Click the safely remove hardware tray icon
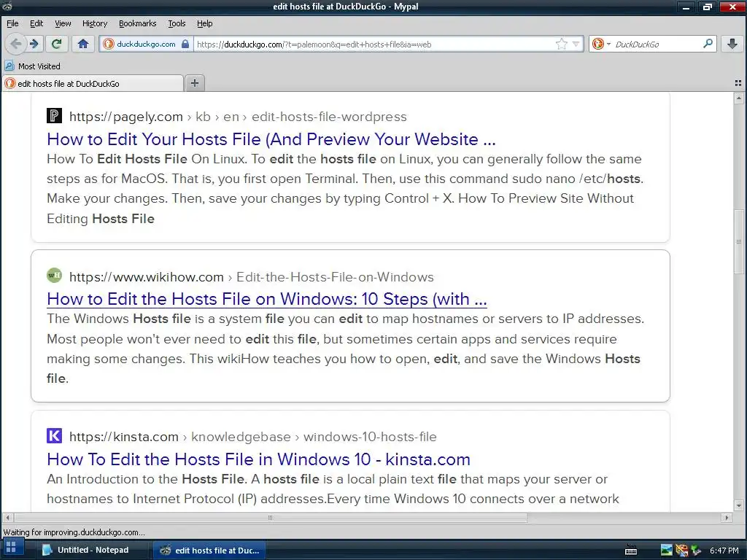The height and width of the screenshot is (560, 747). click(696, 551)
